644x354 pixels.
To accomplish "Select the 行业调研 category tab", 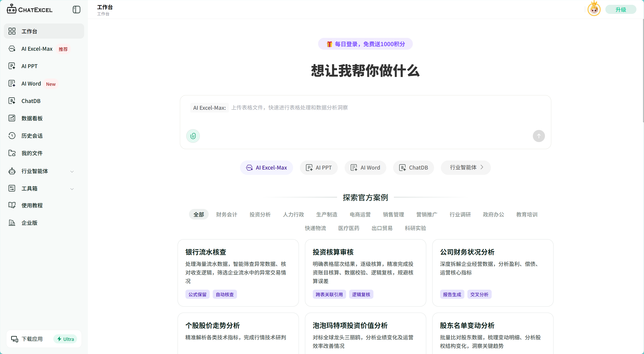I will click(x=460, y=214).
